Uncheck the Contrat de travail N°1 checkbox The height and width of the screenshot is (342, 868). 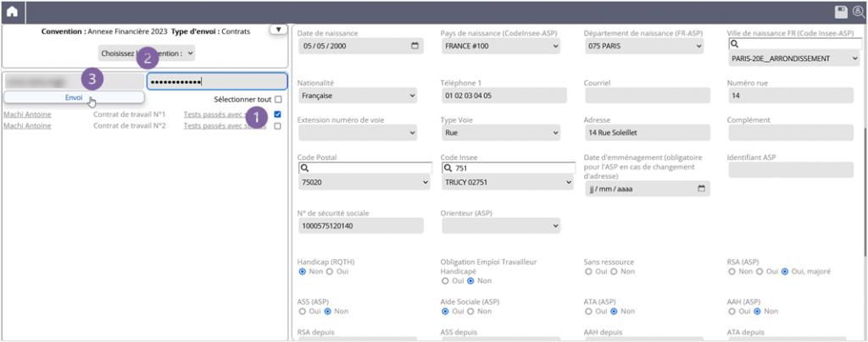pyautogui.click(x=278, y=113)
